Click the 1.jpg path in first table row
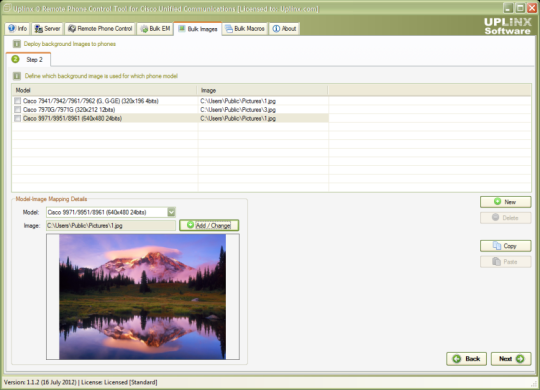Screen dimensions: 540x390 [x=238, y=101]
